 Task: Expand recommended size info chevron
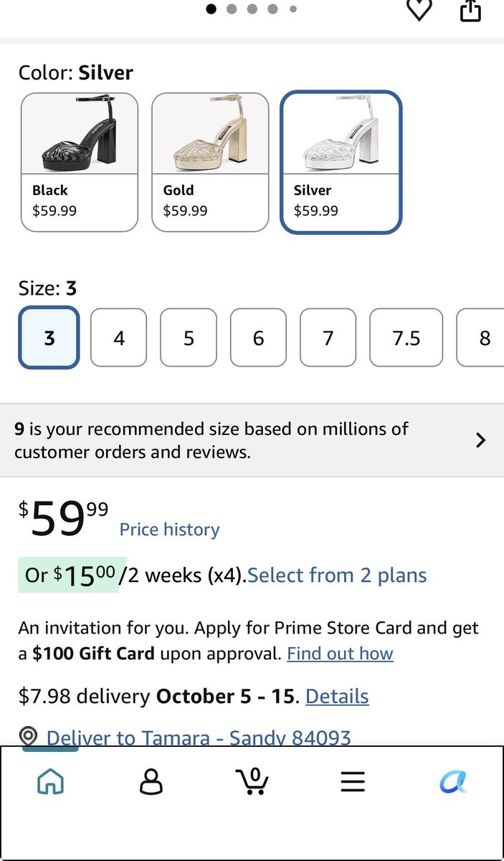[x=481, y=441]
